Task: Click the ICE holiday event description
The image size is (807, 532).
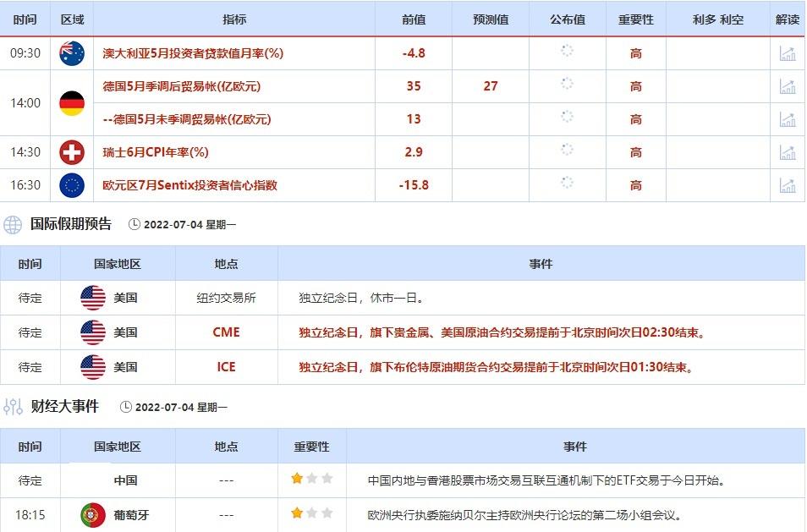Action: click(497, 367)
